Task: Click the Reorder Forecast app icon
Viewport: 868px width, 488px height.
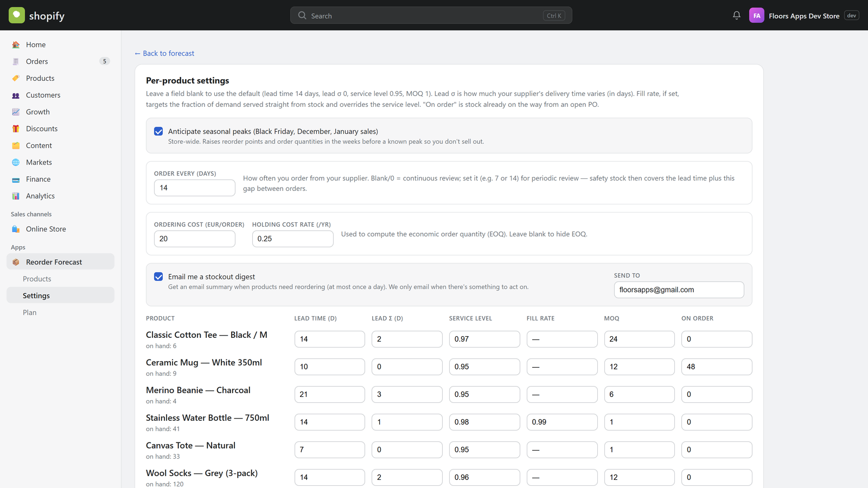Action: 16,262
